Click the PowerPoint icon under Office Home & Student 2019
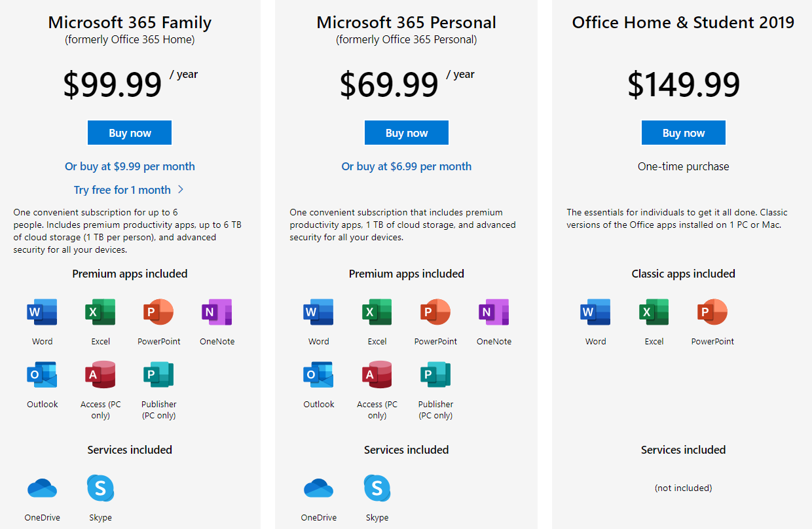Image resolution: width=812 pixels, height=529 pixels. click(x=712, y=312)
